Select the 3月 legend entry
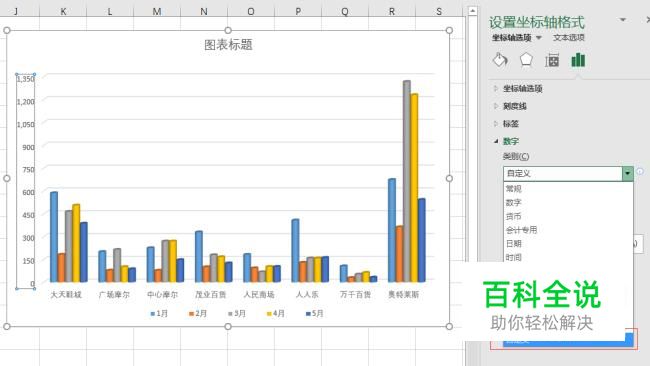Viewport: 650px width, 366px height. click(237, 313)
